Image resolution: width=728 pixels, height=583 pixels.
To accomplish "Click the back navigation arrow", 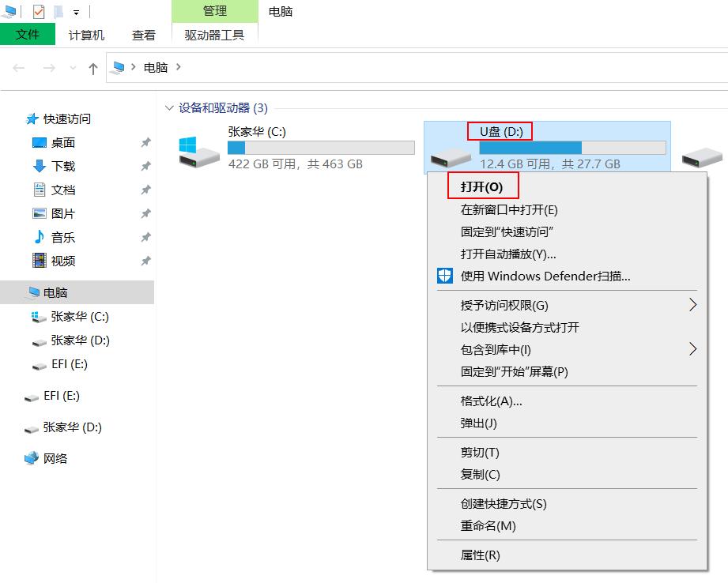I will coord(18,67).
